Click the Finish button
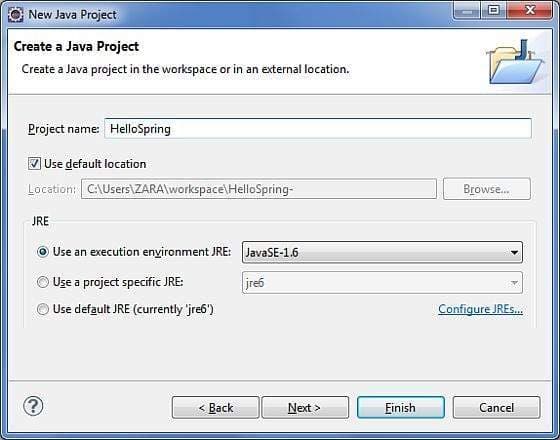Image resolution: width=560 pixels, height=440 pixels. point(401,407)
